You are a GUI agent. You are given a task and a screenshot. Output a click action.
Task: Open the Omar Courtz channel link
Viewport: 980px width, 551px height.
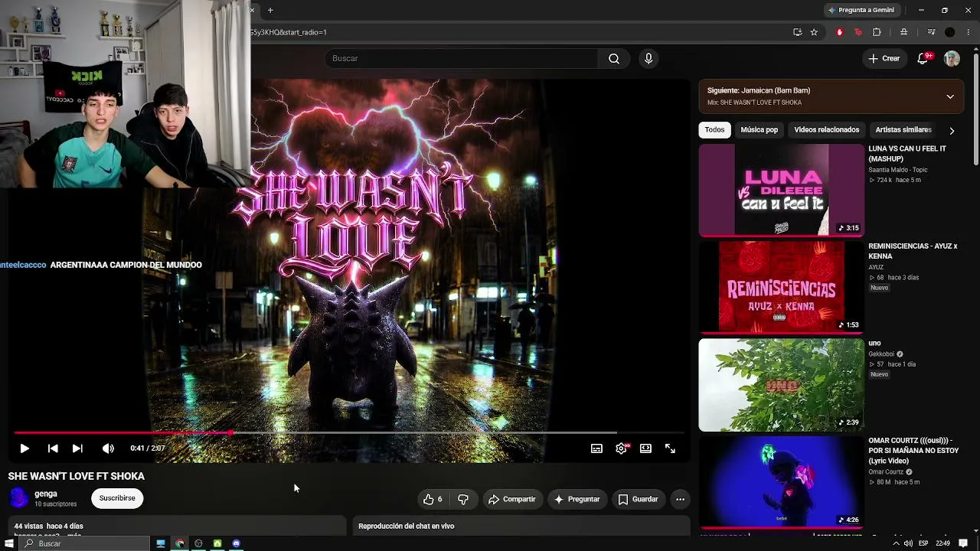pyautogui.click(x=887, y=472)
